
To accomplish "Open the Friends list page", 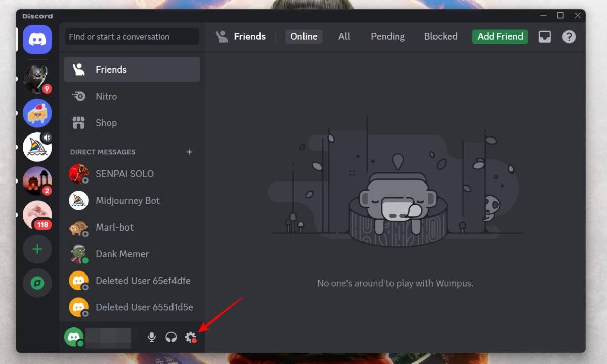I will pos(111,69).
